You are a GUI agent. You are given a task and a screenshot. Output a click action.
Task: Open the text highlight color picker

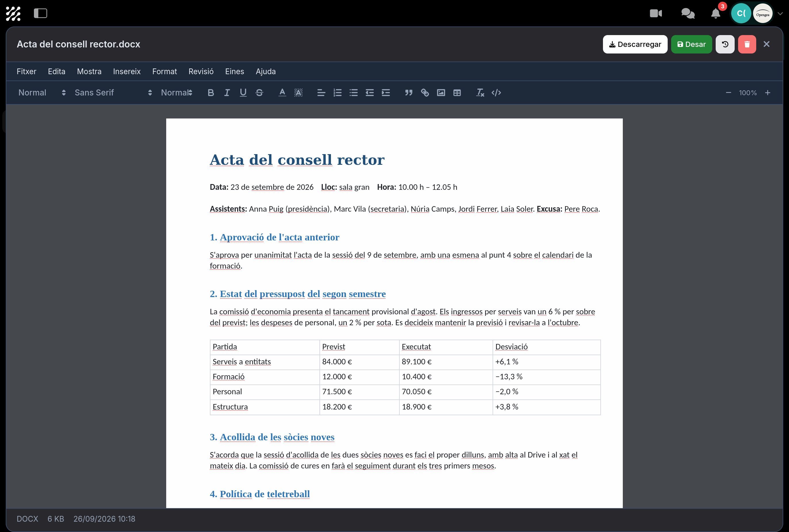pos(298,93)
